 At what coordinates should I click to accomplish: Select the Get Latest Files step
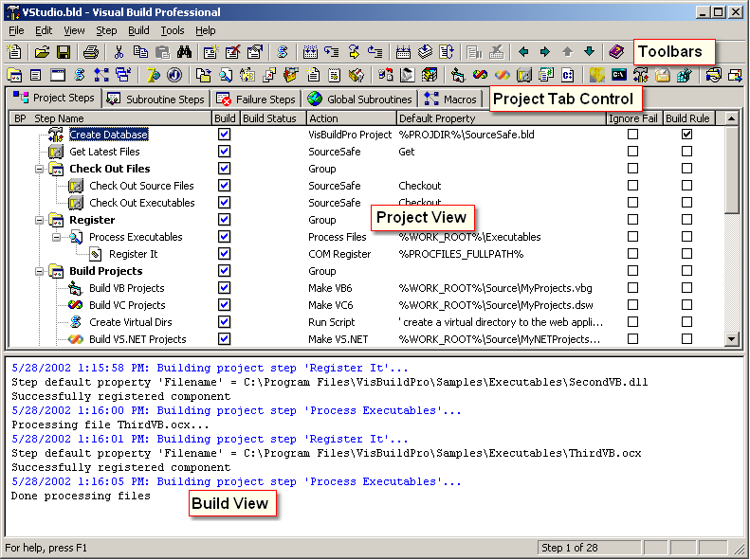(104, 152)
